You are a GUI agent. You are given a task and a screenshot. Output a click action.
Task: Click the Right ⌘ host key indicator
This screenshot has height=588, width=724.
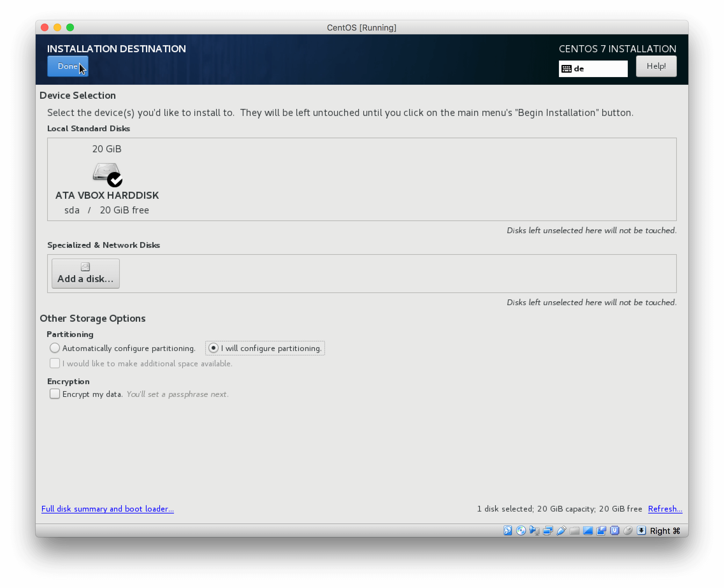click(x=665, y=531)
